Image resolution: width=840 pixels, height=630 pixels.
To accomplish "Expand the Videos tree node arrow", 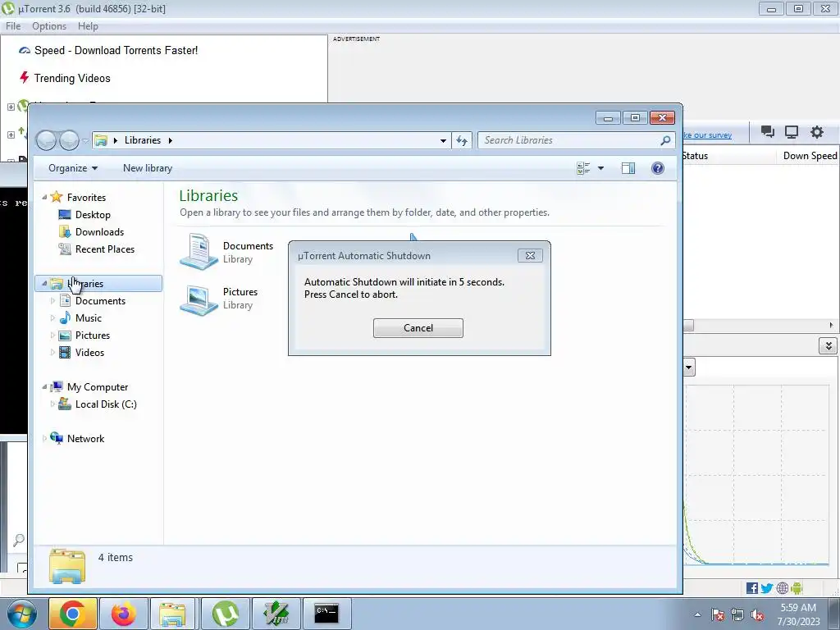I will [52, 353].
